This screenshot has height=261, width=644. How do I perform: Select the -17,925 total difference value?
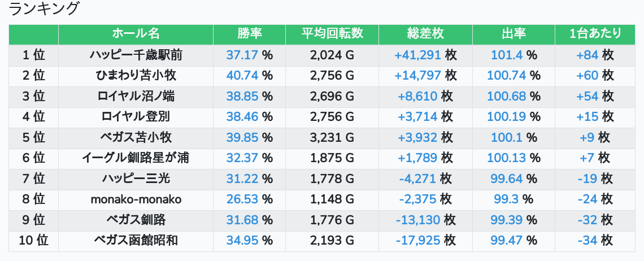(x=417, y=241)
